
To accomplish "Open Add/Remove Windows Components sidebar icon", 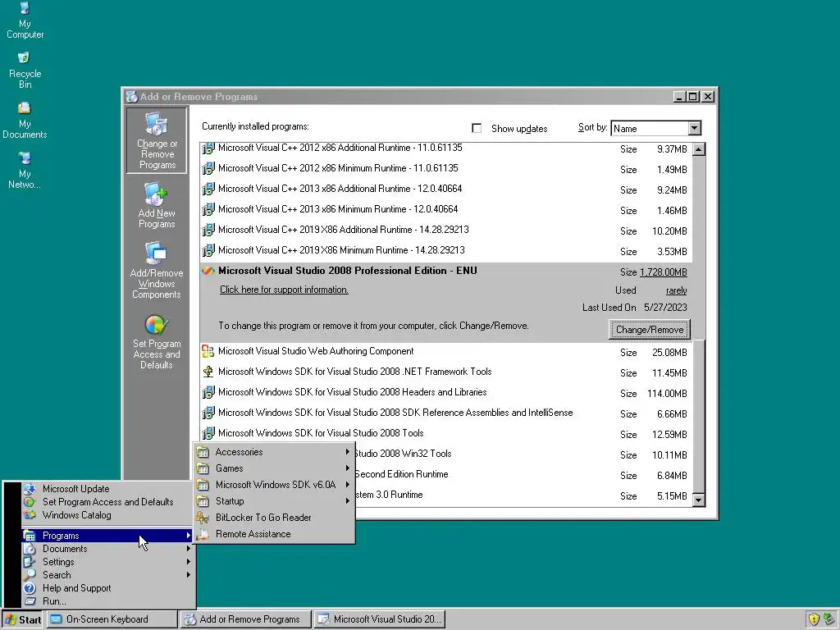I will click(x=157, y=271).
